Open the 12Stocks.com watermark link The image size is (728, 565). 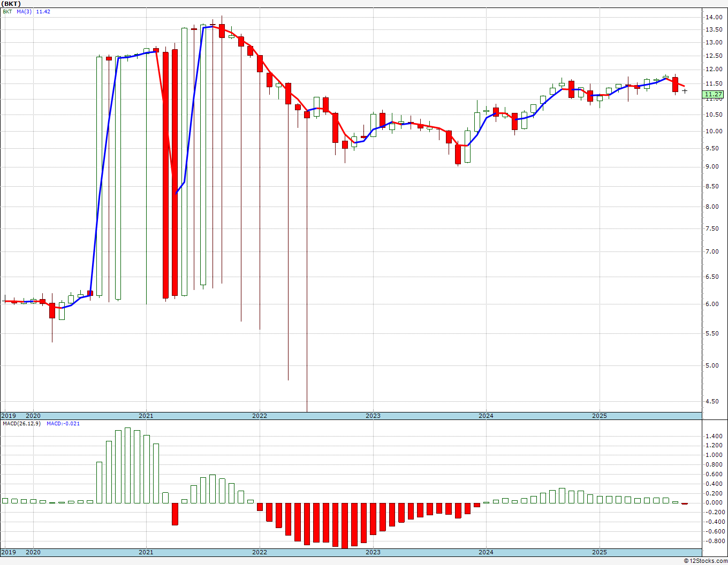pyautogui.click(x=705, y=561)
